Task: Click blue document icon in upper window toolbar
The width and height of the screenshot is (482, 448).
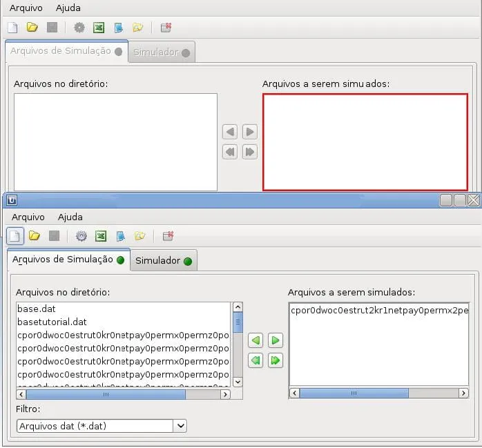Action: coord(118,28)
